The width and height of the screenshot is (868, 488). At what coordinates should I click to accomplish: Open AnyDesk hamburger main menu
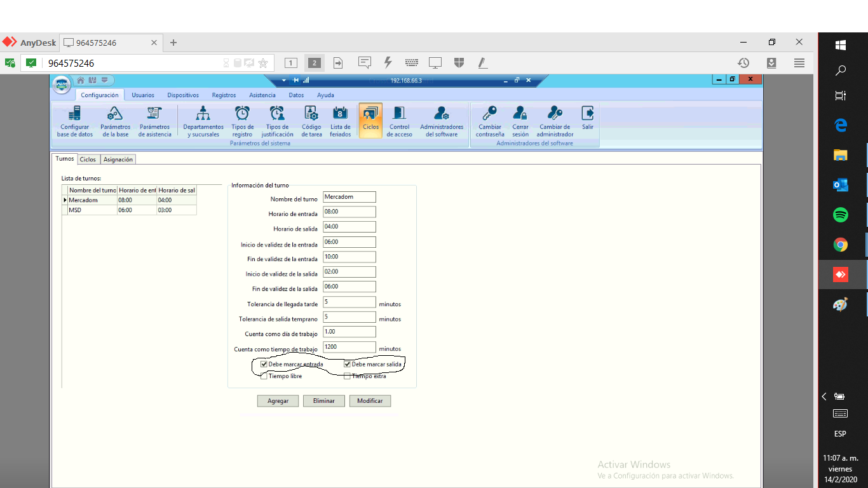tap(799, 63)
